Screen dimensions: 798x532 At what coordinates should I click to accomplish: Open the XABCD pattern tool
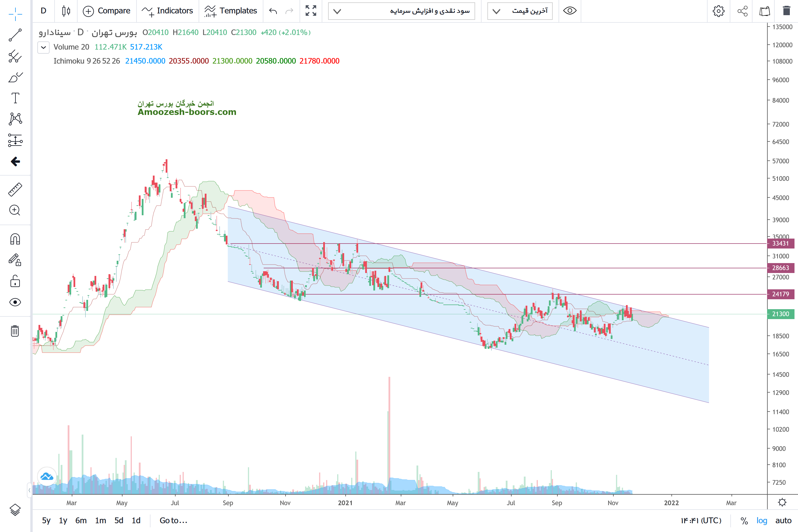[15, 119]
